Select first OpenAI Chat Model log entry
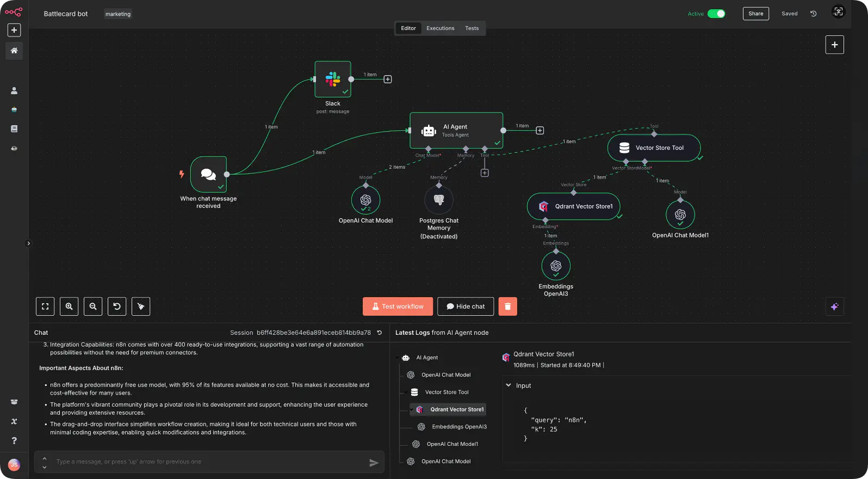Viewport: 868px width, 479px height. (x=446, y=375)
